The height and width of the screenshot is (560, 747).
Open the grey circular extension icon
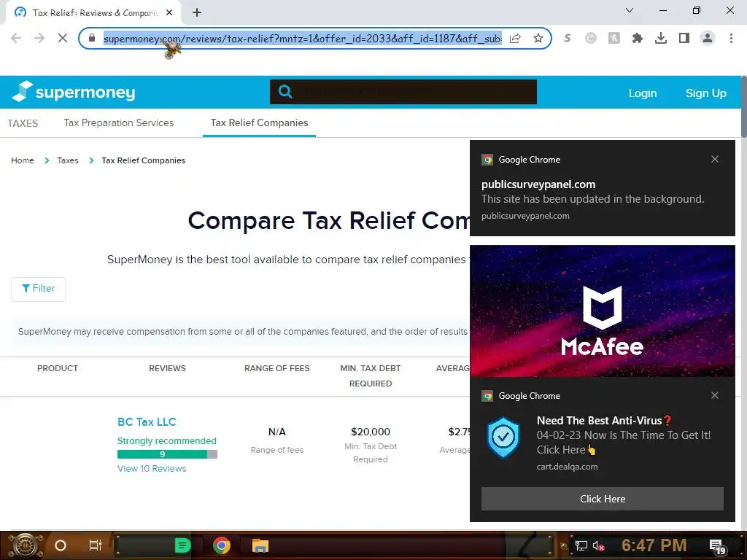(590, 38)
